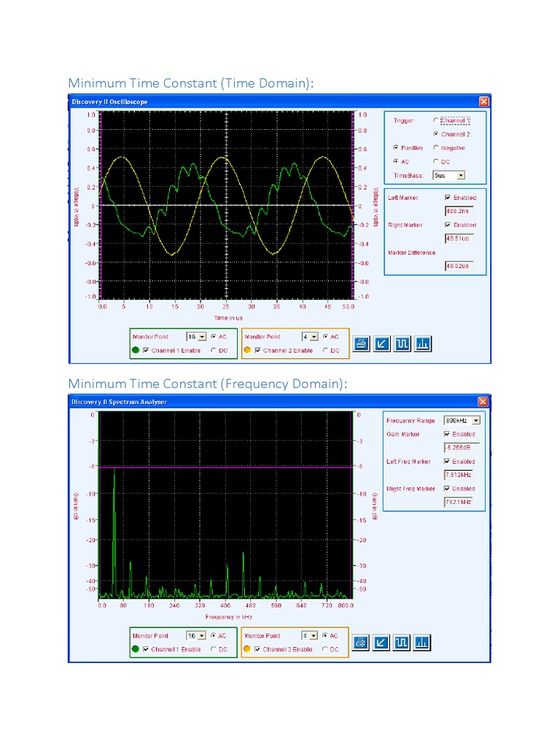This screenshot has height=747, width=560.
Task: Click the print icon in Spectrum Analyser window
Action: click(360, 643)
